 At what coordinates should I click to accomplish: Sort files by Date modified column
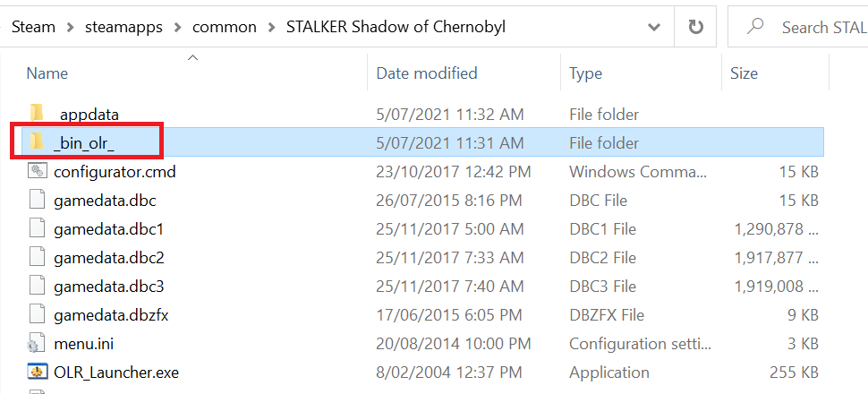[427, 73]
